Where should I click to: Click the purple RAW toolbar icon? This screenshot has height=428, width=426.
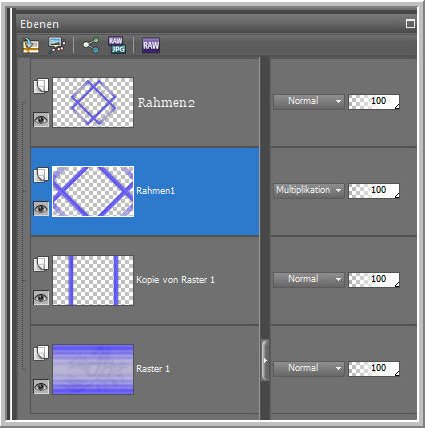click(x=151, y=45)
